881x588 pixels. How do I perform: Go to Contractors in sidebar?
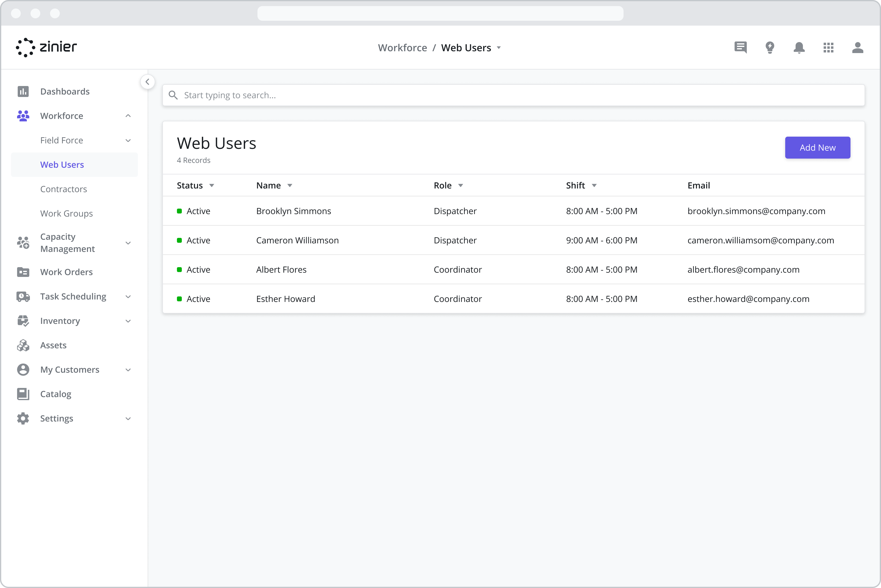63,189
